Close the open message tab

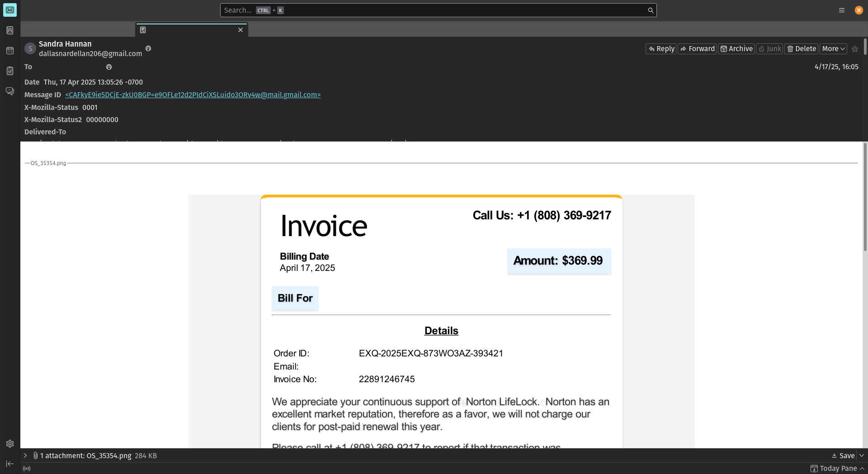tap(241, 30)
